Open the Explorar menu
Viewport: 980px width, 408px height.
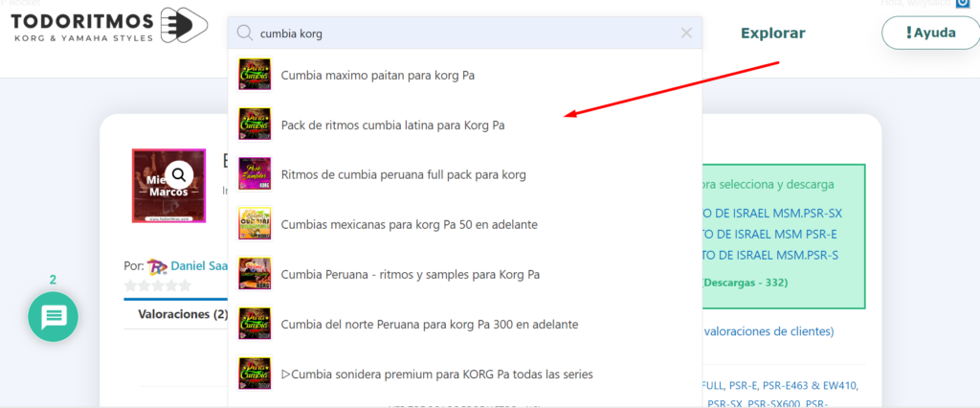point(773,34)
